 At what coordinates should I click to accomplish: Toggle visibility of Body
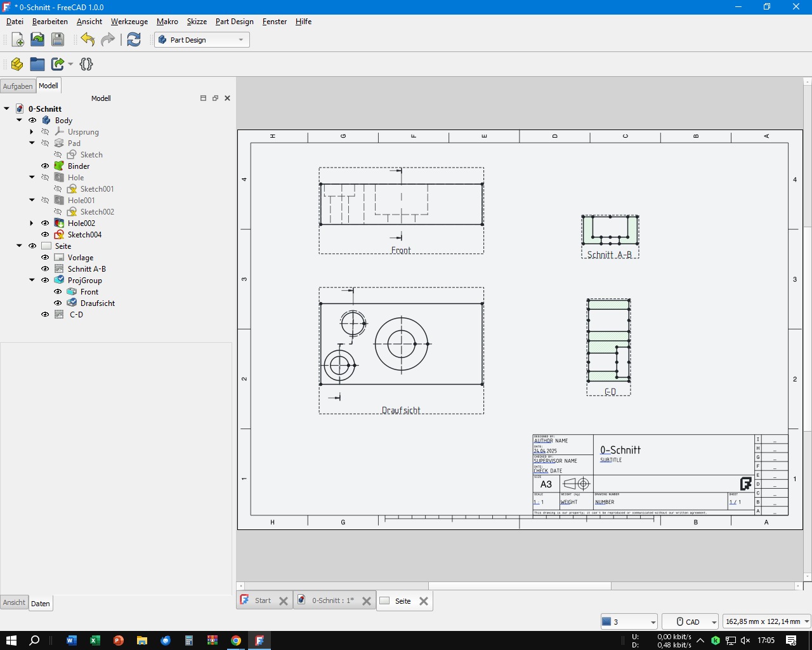32,120
